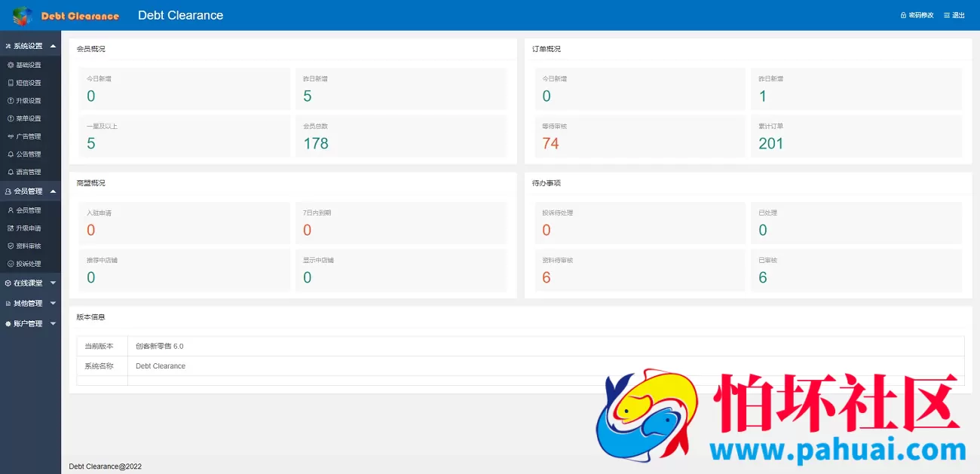Expand the 其他管理 group arrow

[53, 303]
